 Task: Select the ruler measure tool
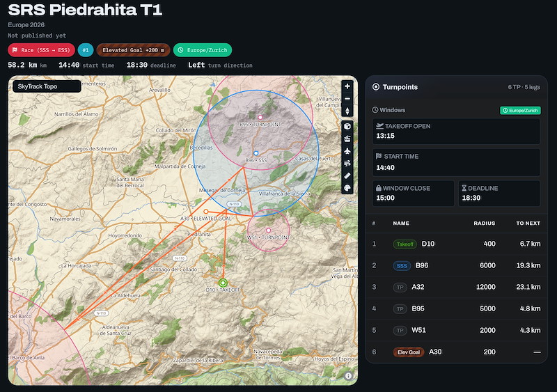tap(347, 175)
